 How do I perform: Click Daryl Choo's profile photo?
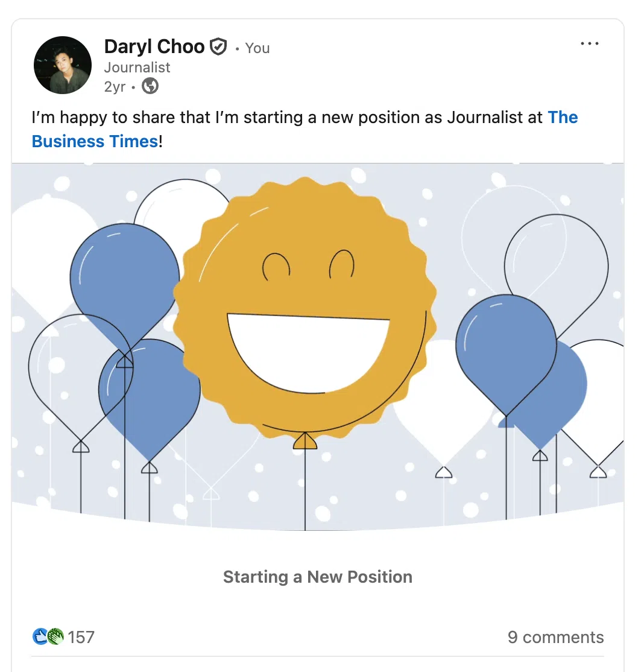(62, 65)
